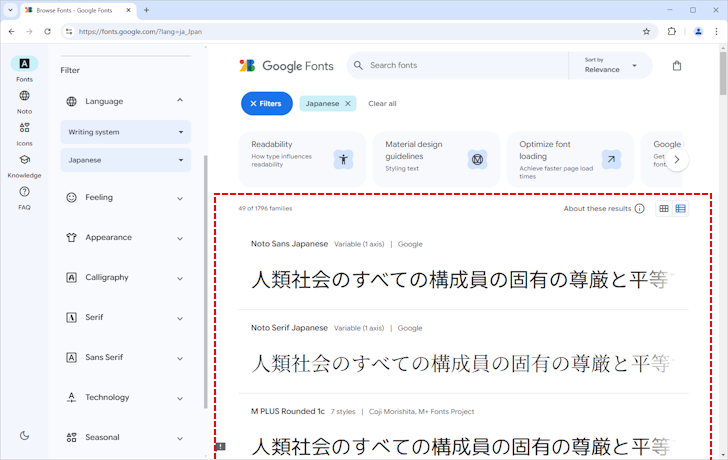The image size is (728, 460).
Task: Expand the Feeling filter section
Action: click(180, 198)
